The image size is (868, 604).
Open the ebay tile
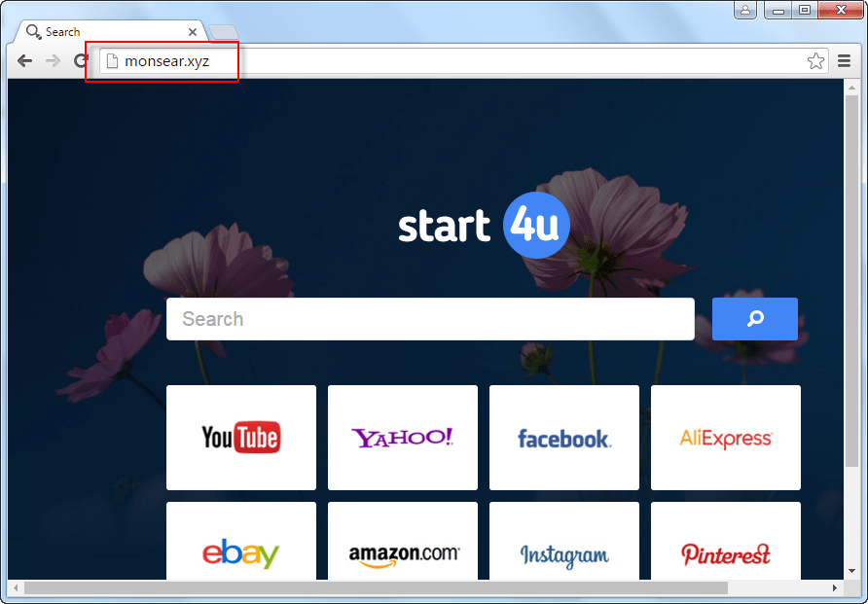(x=241, y=541)
